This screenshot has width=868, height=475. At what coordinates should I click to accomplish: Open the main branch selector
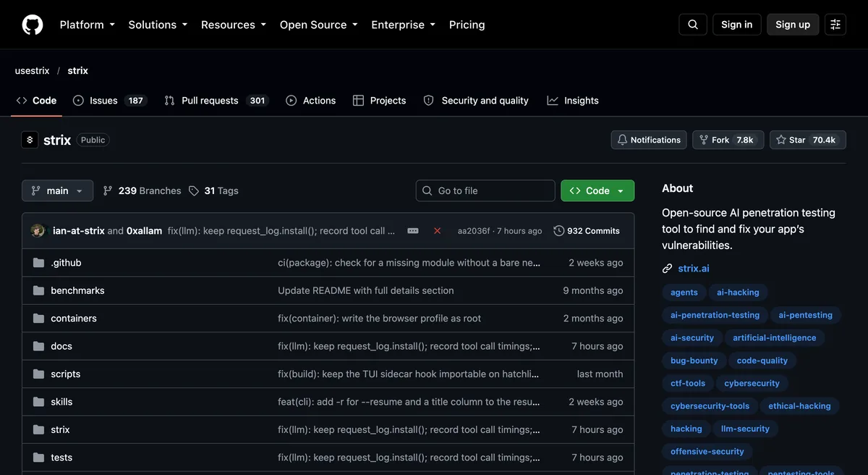tap(58, 190)
